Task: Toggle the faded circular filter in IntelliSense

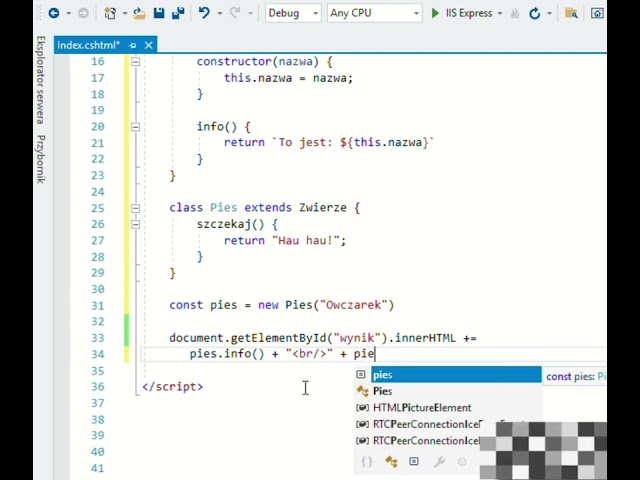Action: [462, 462]
